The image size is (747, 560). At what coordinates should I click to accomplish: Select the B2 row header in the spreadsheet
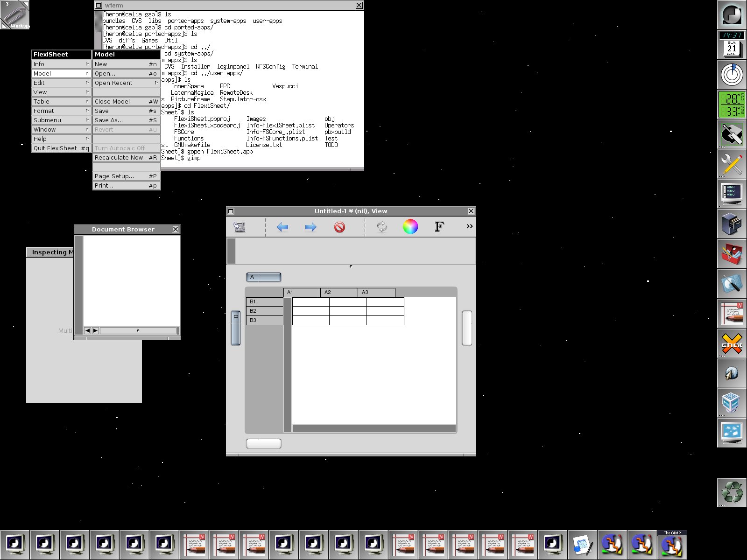point(264,311)
